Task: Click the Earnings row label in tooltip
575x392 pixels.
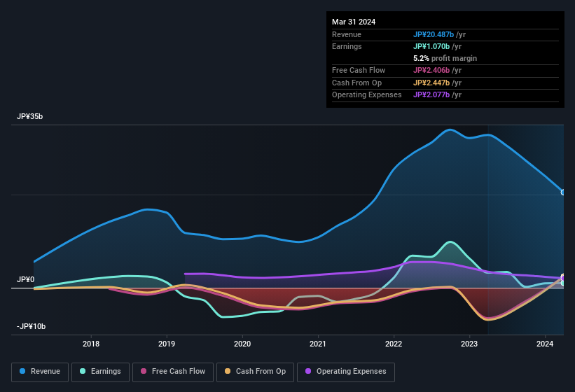Action: click(347, 46)
